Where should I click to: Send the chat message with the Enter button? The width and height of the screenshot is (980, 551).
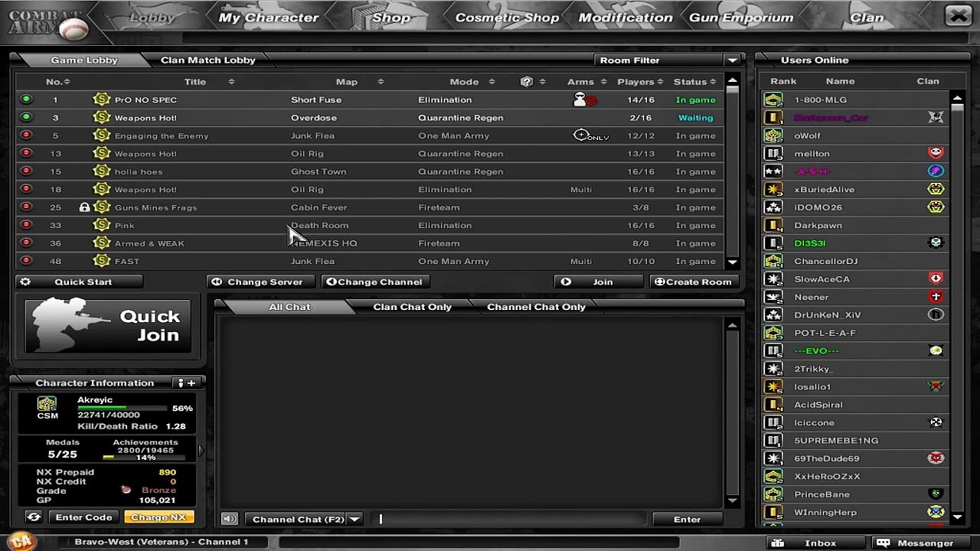[687, 519]
